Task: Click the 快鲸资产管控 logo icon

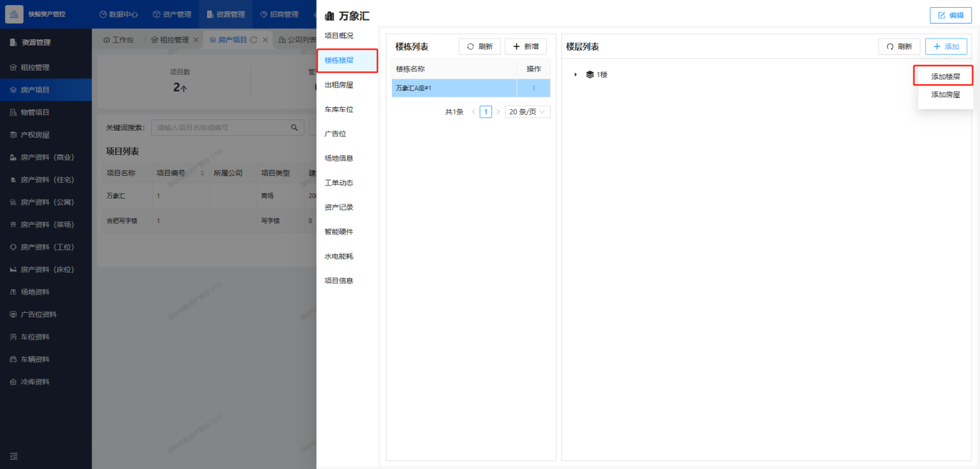Action: (14, 14)
